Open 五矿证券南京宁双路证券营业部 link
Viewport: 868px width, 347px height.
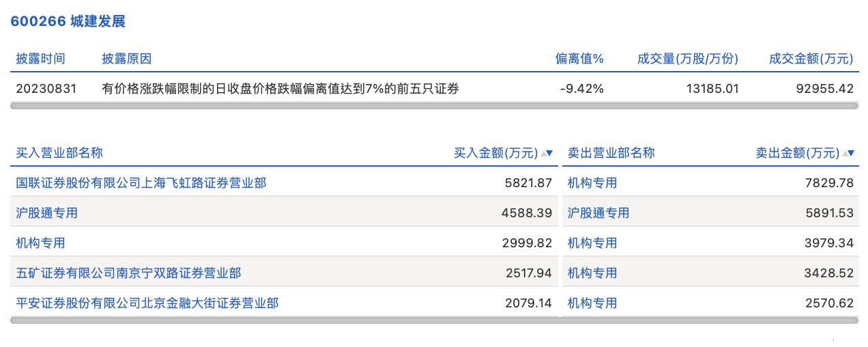[x=128, y=273]
